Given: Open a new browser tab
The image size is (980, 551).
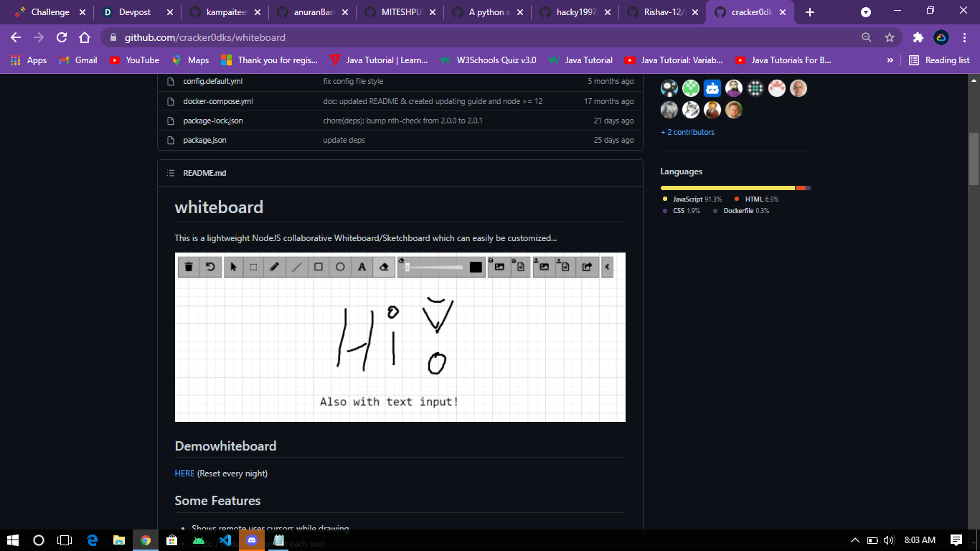Looking at the screenshot, I should coord(810,12).
